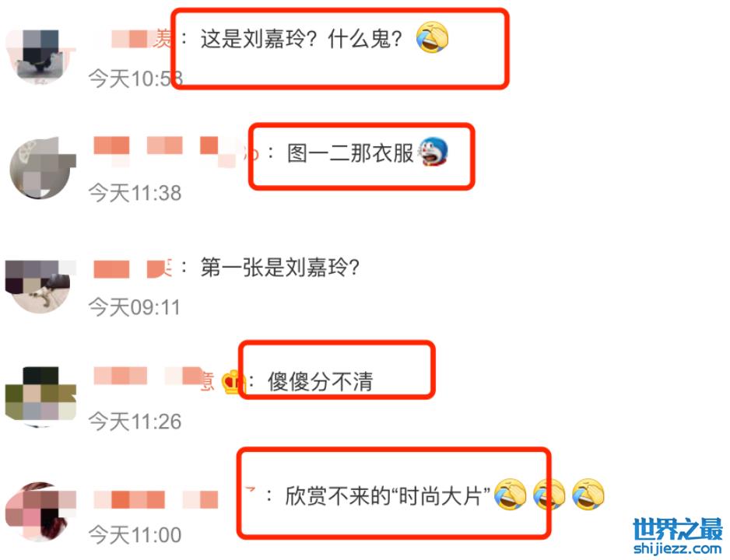Click first laughing emoji after 时尚大片
The height and width of the screenshot is (560, 730).
pyautogui.click(x=510, y=495)
